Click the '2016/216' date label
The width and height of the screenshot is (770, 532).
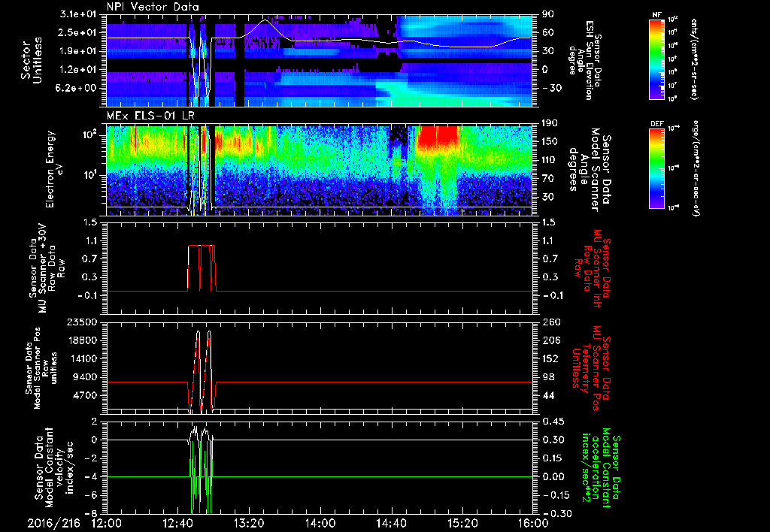53,523
